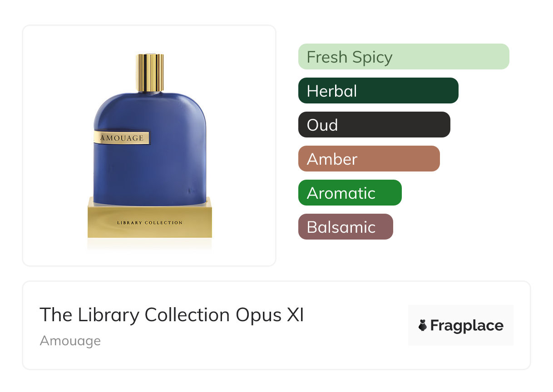Screen dimensions: 553x392
Task: Click the Oud accord bar
Action: (x=374, y=125)
